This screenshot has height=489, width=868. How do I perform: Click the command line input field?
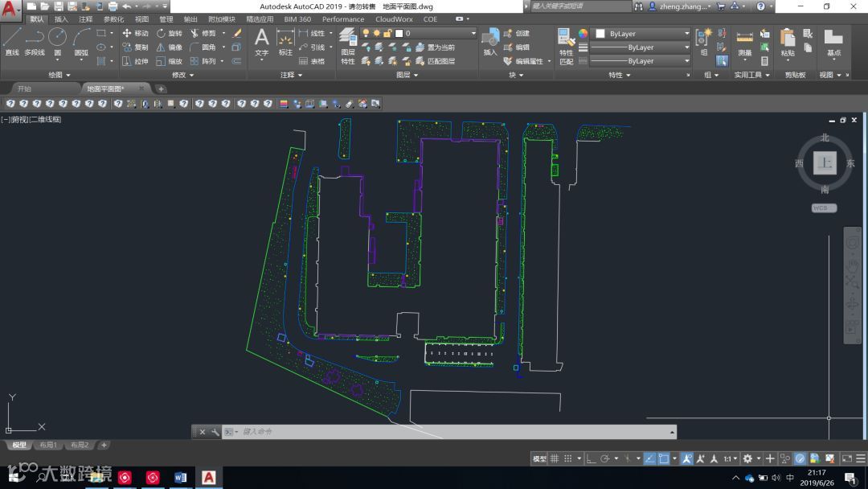tap(450, 432)
